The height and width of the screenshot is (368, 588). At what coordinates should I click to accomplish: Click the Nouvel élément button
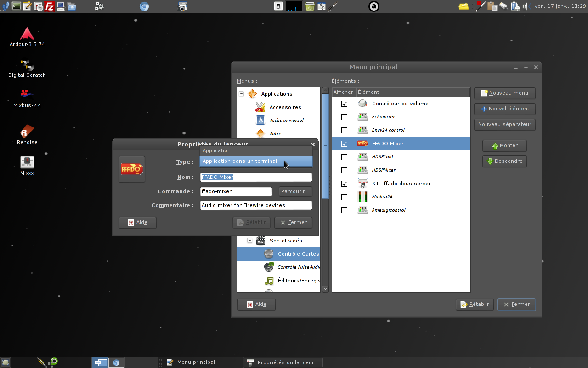tap(504, 109)
